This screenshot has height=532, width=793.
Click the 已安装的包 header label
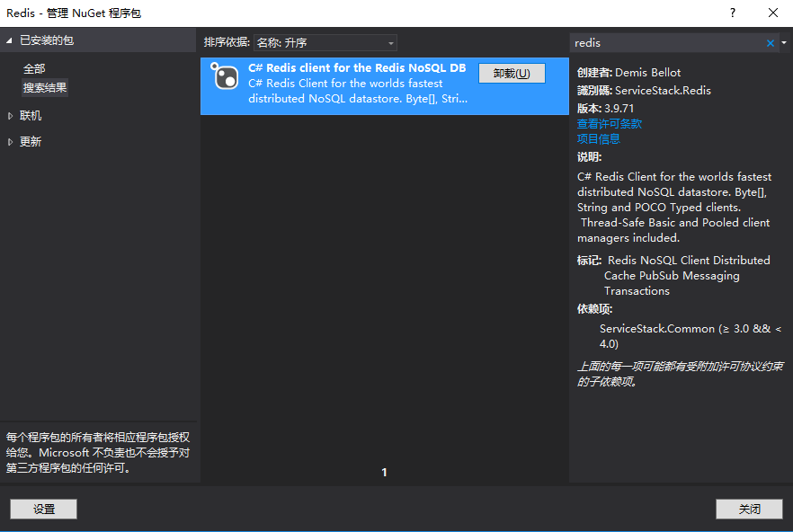47,40
